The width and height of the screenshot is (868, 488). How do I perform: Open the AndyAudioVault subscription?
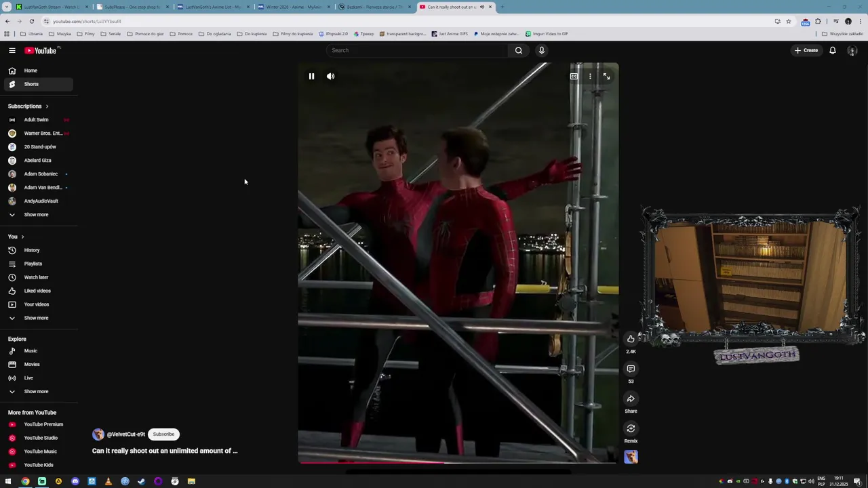click(37, 201)
